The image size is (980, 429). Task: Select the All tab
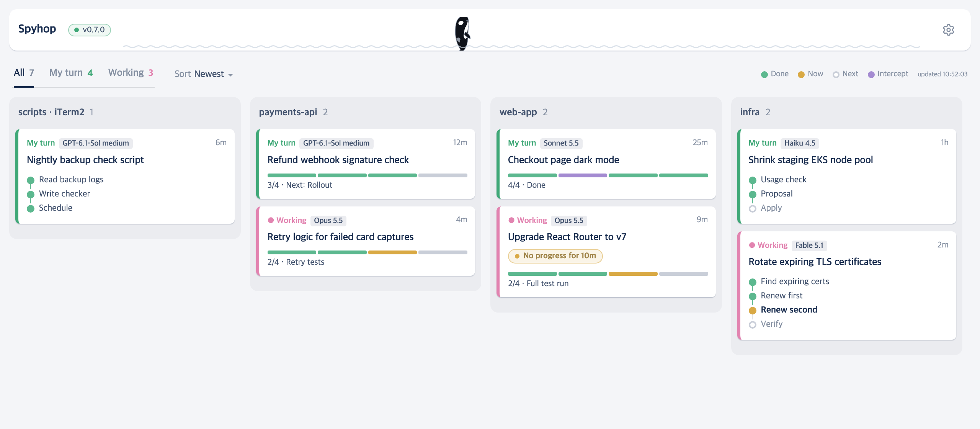[24, 73]
